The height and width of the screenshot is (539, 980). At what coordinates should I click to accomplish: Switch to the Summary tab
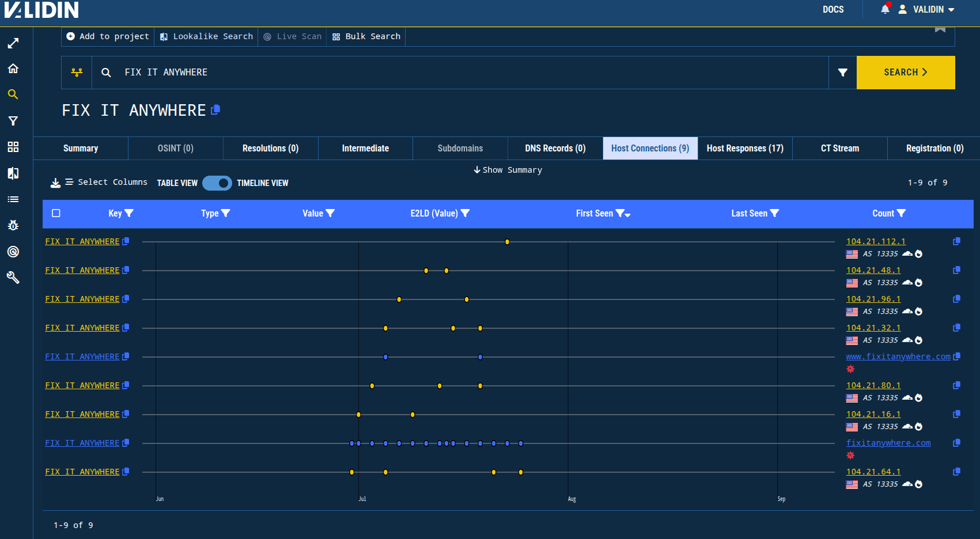click(x=81, y=148)
